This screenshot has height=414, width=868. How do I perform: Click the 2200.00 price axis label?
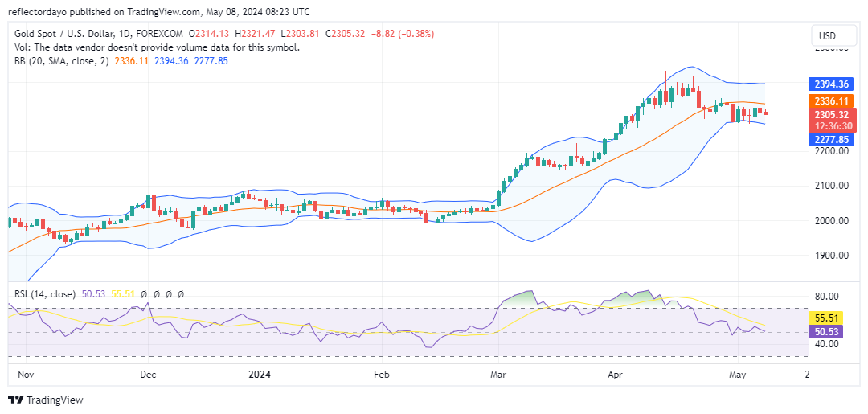[x=833, y=150]
